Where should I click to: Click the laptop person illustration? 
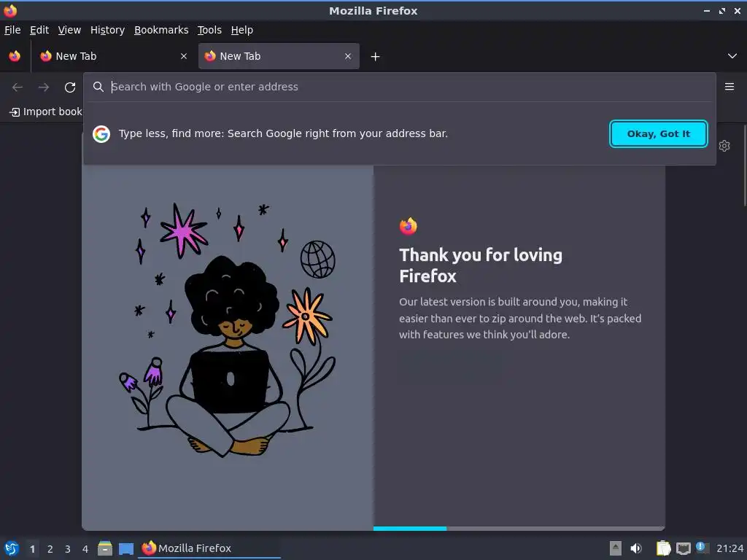coord(228,330)
